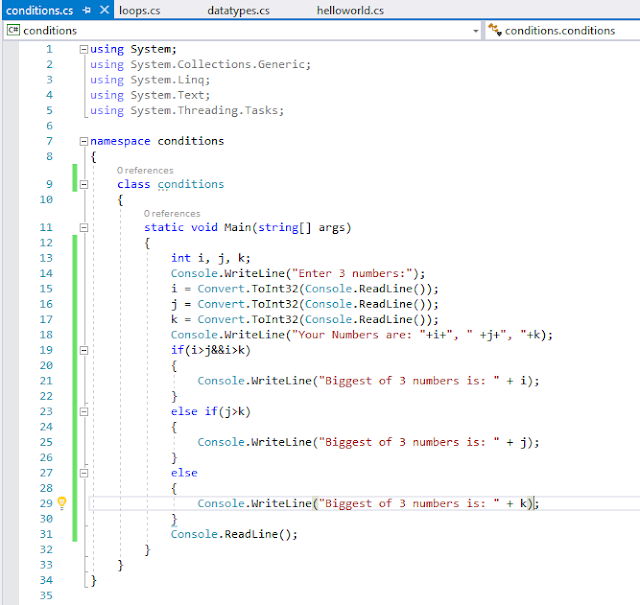Collapse the class conditions block
This screenshot has width=640, height=605.
pos(84,185)
